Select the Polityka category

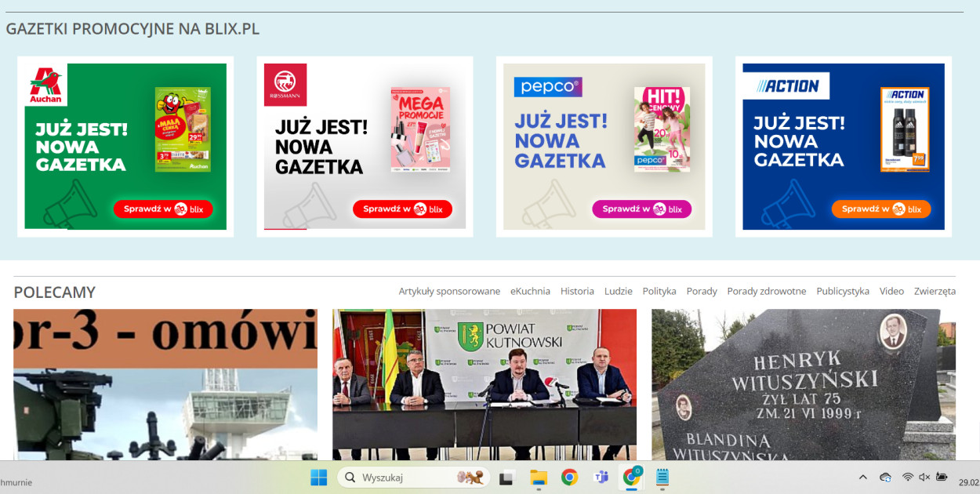659,291
